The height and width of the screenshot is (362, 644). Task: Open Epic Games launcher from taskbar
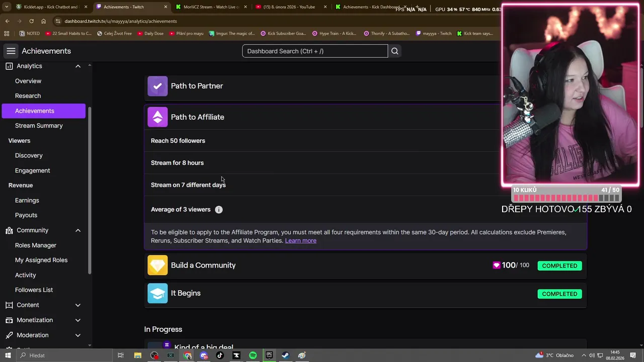(269, 355)
